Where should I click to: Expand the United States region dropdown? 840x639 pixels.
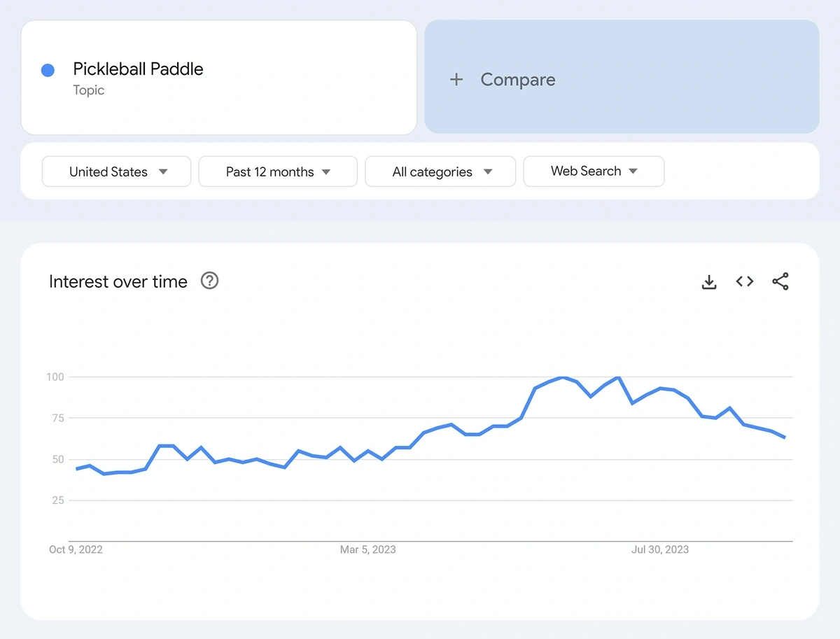[x=116, y=171]
